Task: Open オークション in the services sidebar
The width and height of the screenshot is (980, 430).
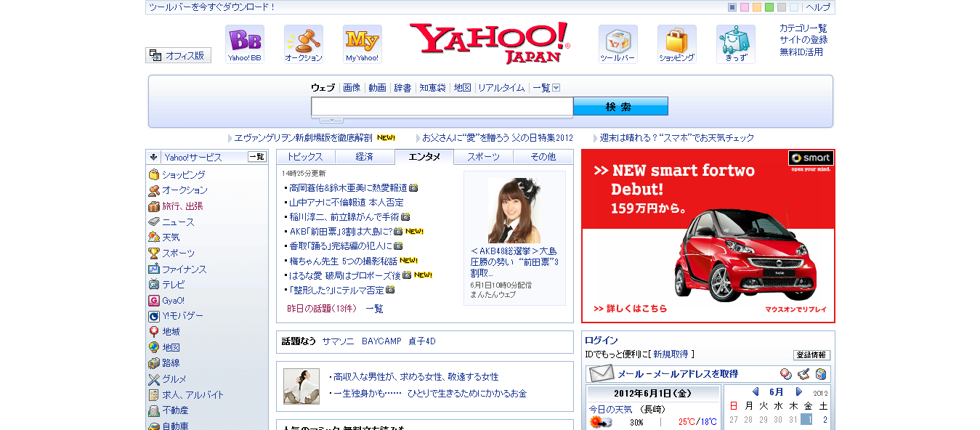Action: coord(185,190)
